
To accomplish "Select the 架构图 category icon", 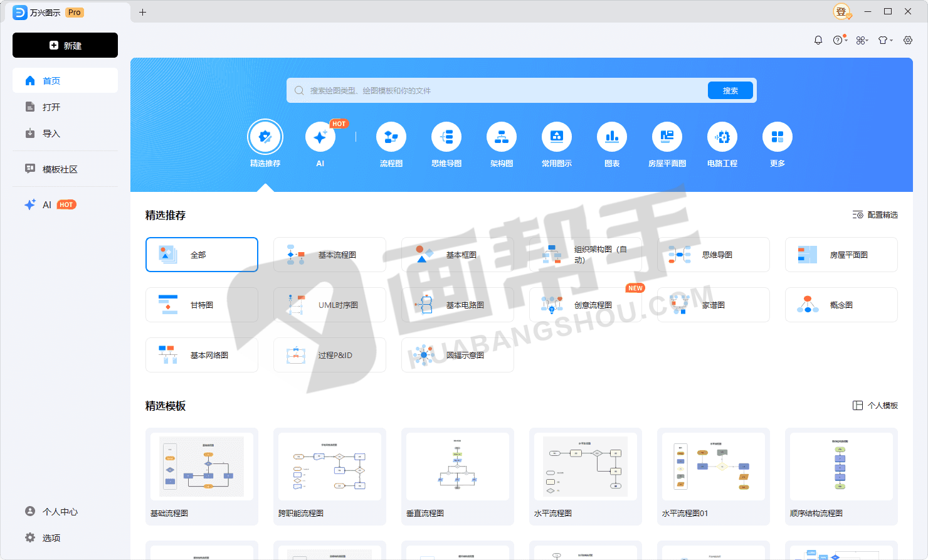I will pos(501,137).
